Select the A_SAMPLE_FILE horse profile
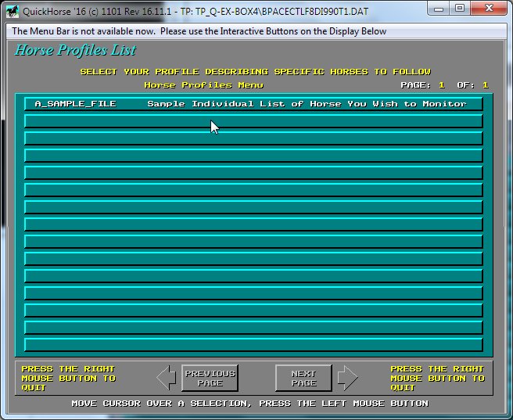This screenshot has height=420, width=513. (75, 104)
